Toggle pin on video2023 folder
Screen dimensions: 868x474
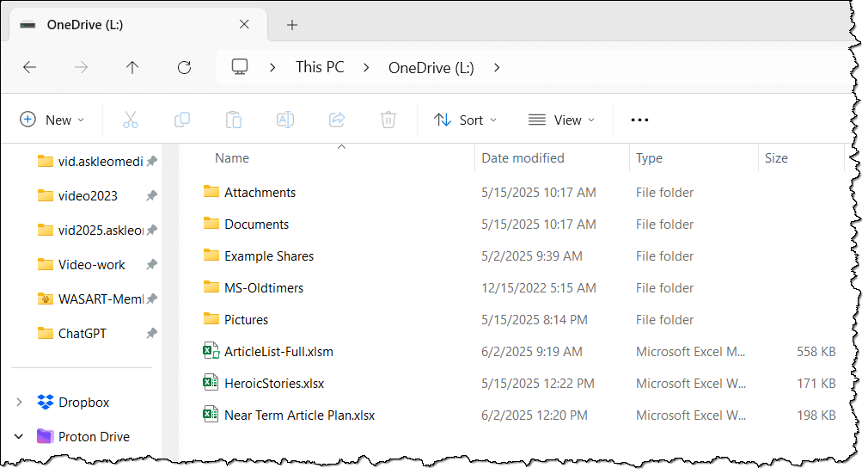coord(151,196)
